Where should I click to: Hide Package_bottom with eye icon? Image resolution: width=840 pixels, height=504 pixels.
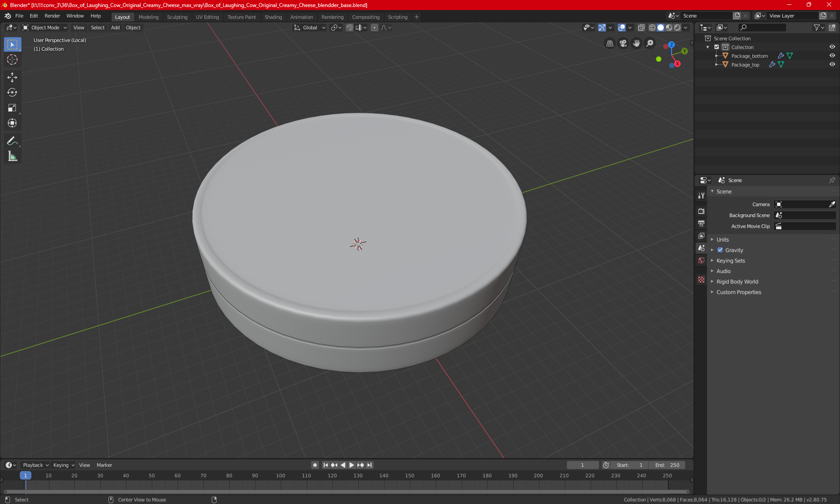point(832,56)
